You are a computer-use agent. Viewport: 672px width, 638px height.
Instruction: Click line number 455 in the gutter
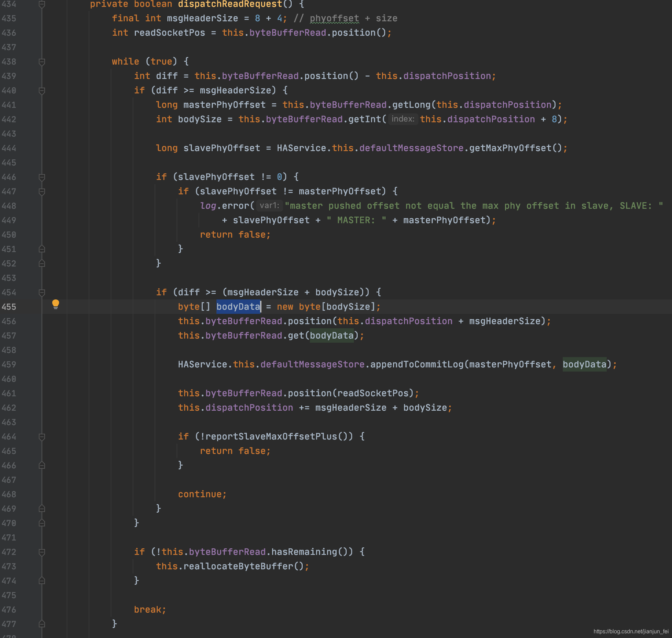click(9, 307)
